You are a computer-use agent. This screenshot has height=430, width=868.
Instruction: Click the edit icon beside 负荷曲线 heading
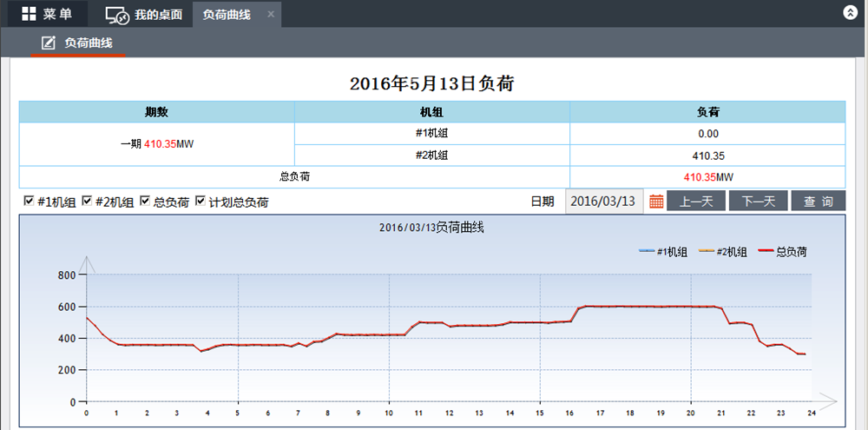pos(49,43)
